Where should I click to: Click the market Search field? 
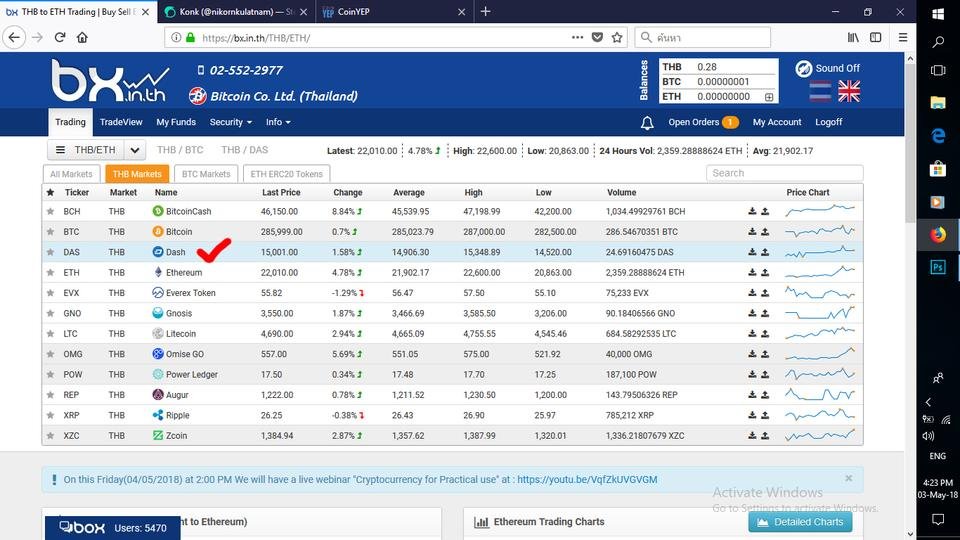784,173
